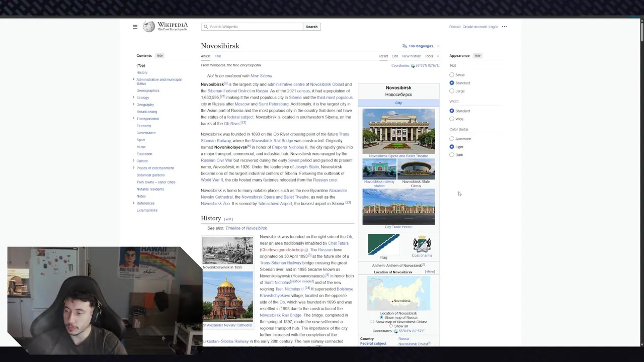Switch to the Article tab
The height and width of the screenshot is (362, 644).
tap(206, 56)
